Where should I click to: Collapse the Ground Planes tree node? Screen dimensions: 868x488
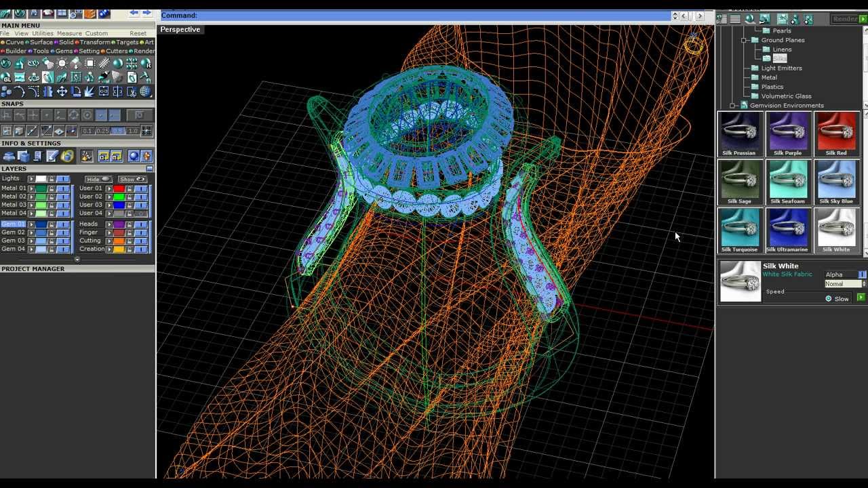[x=744, y=40]
